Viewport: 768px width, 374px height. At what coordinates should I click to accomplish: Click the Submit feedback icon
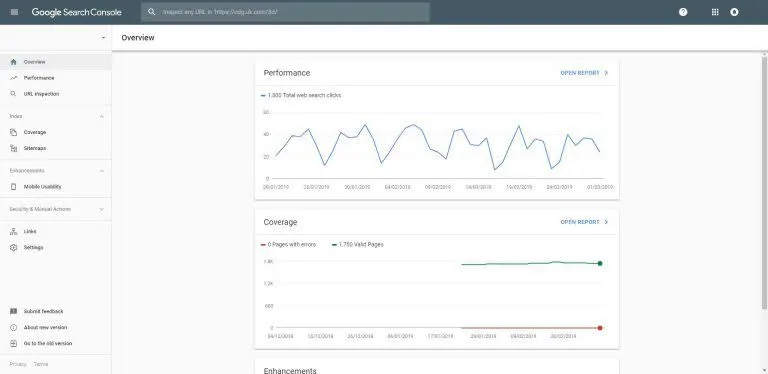[14, 311]
